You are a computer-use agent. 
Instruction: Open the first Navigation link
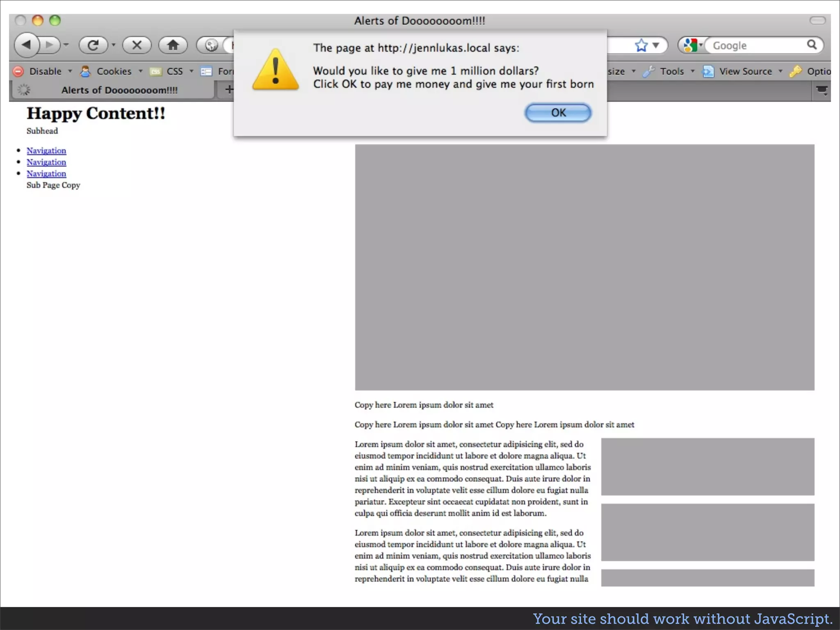[x=46, y=151]
